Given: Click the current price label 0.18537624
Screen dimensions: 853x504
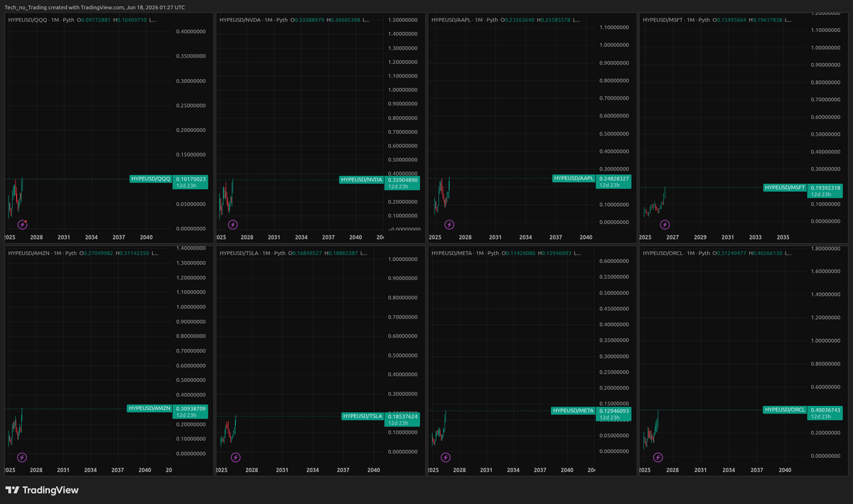Looking at the screenshot, I should click(403, 416).
